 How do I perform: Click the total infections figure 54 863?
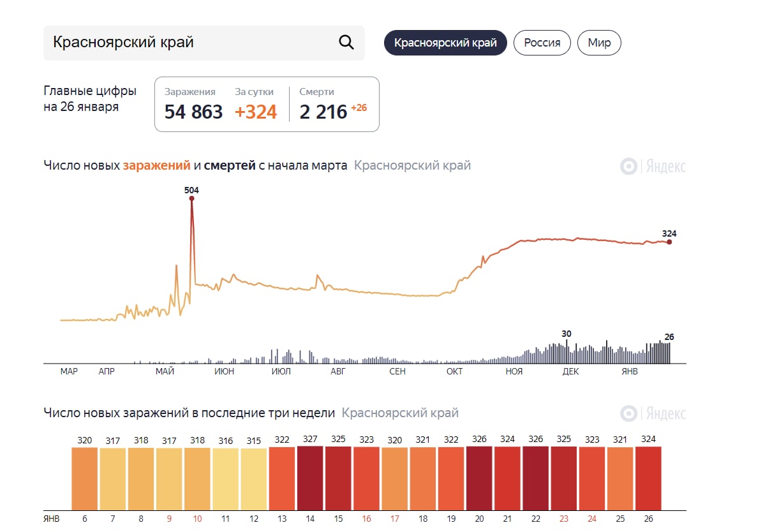[193, 112]
